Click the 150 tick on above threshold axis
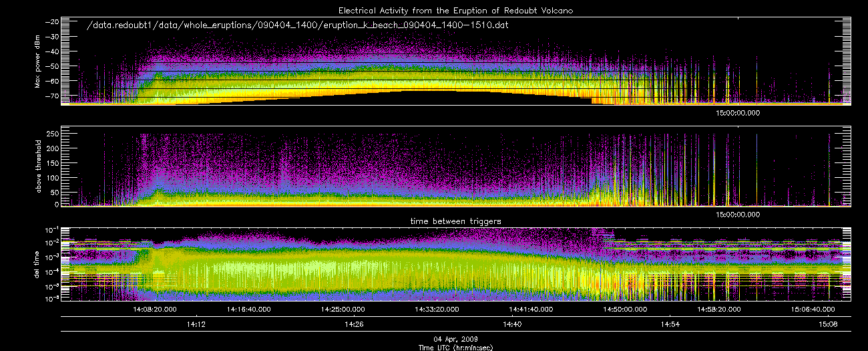 click(x=53, y=162)
